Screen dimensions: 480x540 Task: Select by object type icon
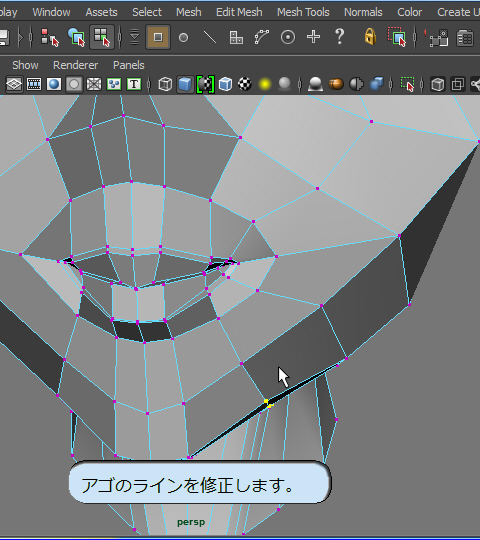pos(76,37)
